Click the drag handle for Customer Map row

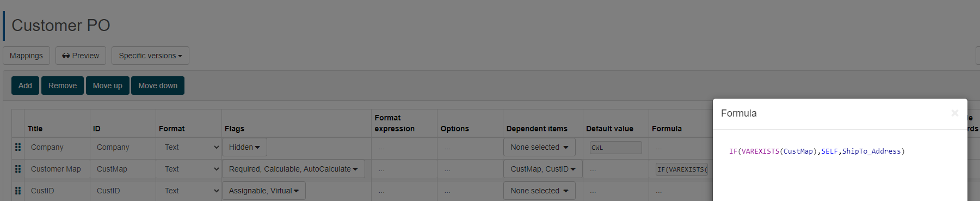[18, 169]
